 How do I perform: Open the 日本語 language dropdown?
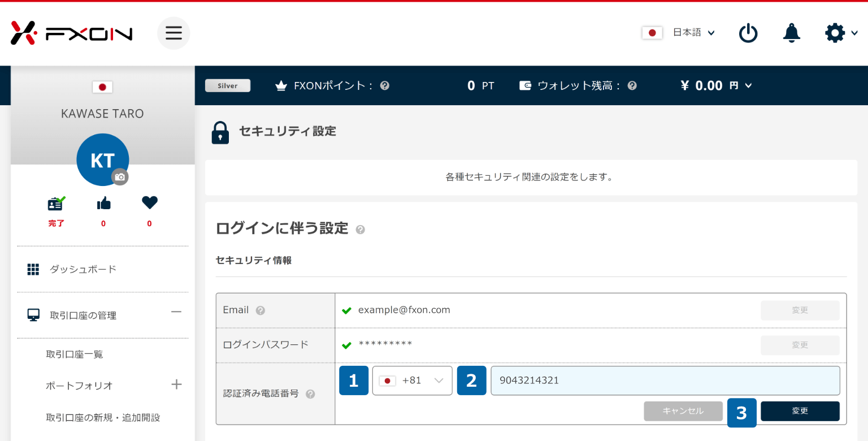coord(694,33)
